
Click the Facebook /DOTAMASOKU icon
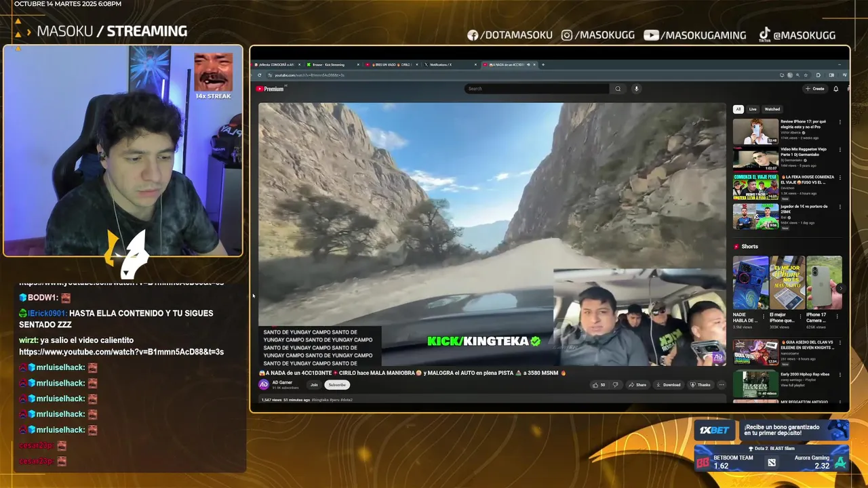click(x=473, y=35)
